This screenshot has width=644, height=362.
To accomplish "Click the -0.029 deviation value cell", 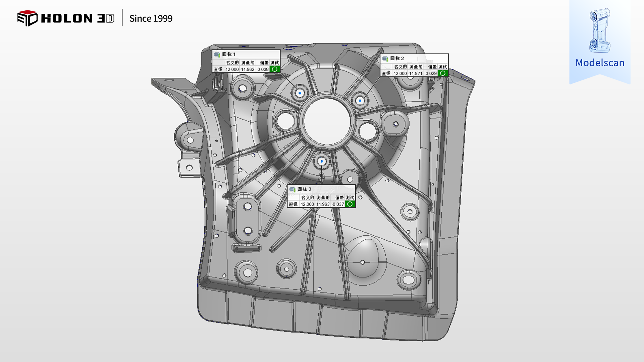I will (x=430, y=73).
